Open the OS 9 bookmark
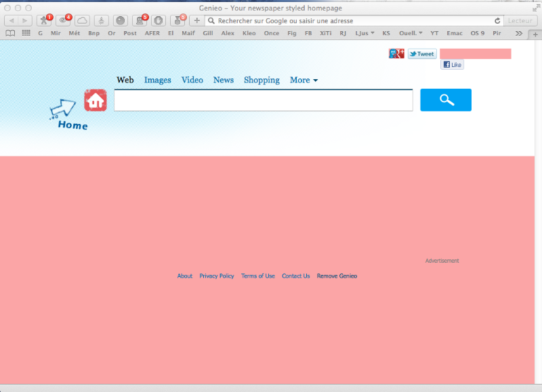542x392 pixels. pyautogui.click(x=478, y=33)
